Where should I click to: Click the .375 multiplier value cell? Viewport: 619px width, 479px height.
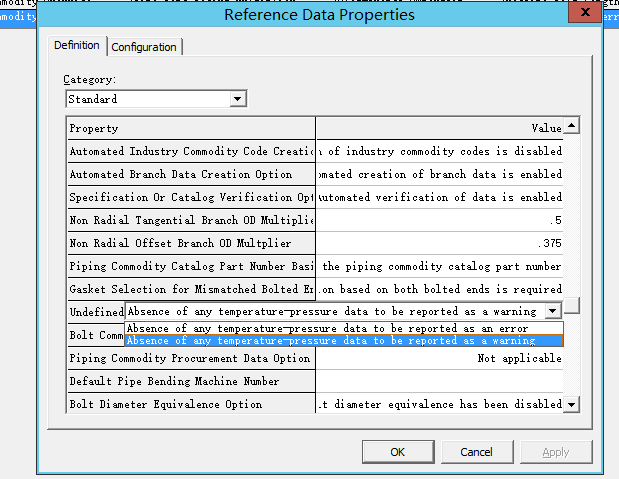pos(439,243)
